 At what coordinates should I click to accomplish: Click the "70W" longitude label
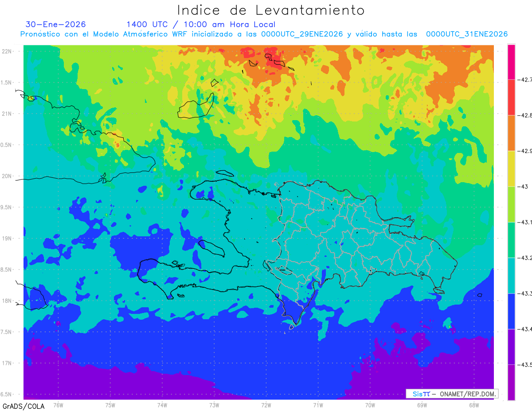370,405
